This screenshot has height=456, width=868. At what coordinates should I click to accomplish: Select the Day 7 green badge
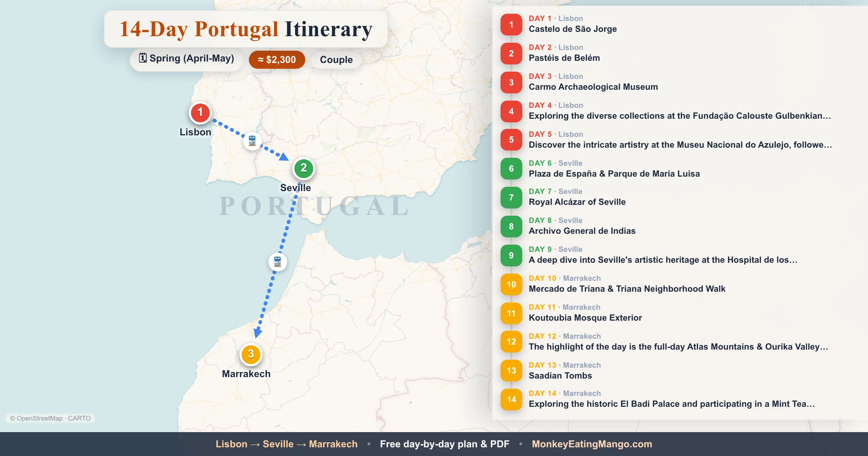[x=511, y=198]
